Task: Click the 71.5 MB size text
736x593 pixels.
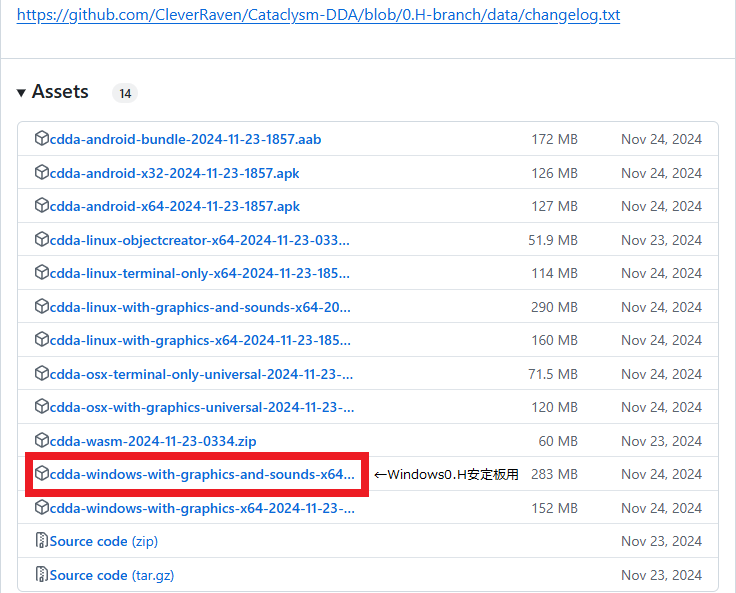Action: [x=553, y=374]
